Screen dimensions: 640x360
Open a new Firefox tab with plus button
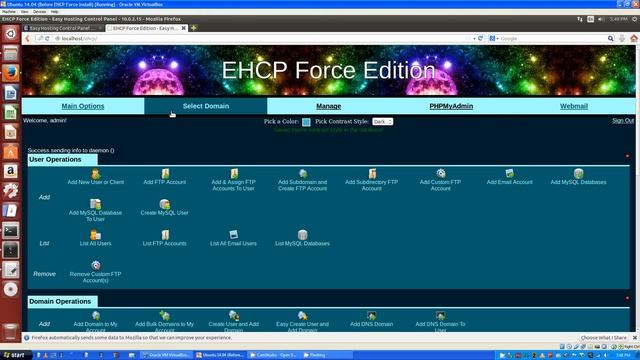[193, 28]
